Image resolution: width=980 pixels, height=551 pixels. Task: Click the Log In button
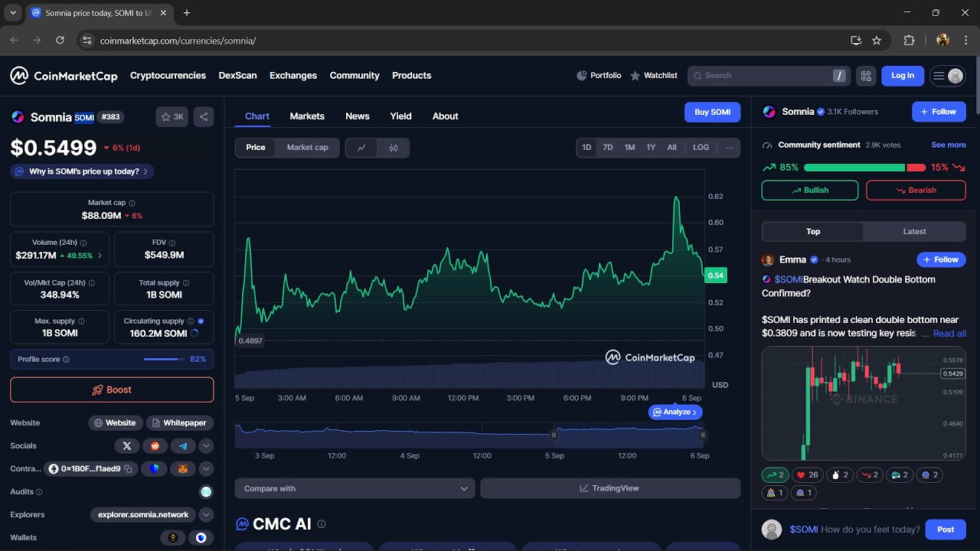click(x=903, y=76)
